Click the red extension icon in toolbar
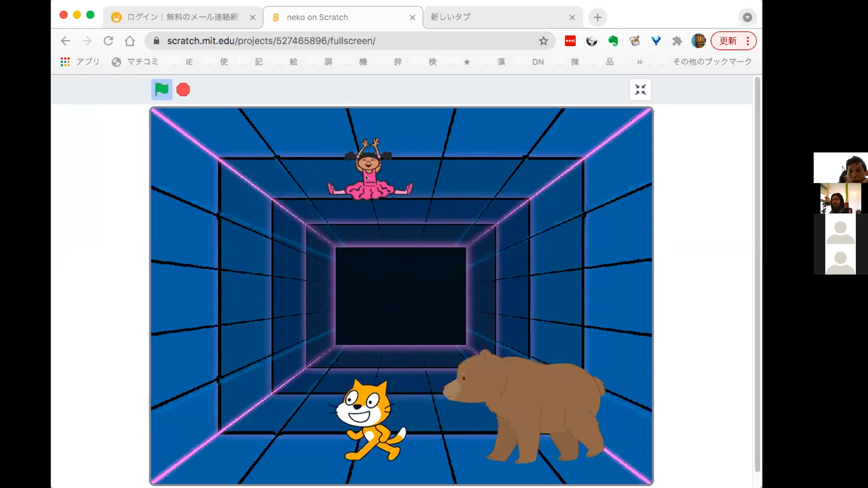Screen dimensions: 868x488 [x=570, y=41]
